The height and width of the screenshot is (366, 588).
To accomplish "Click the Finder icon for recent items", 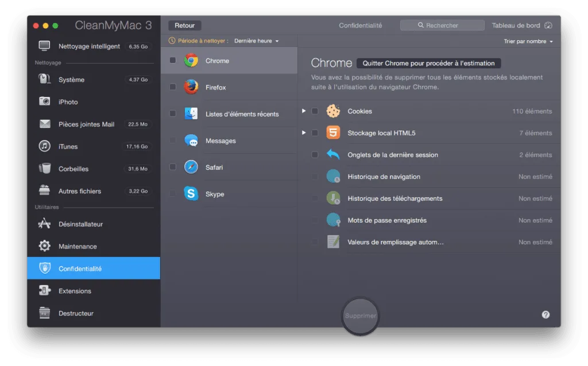I will (191, 114).
